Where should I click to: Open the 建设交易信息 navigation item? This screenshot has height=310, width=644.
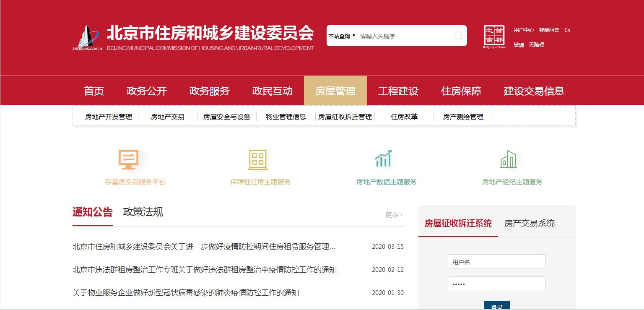(x=534, y=91)
